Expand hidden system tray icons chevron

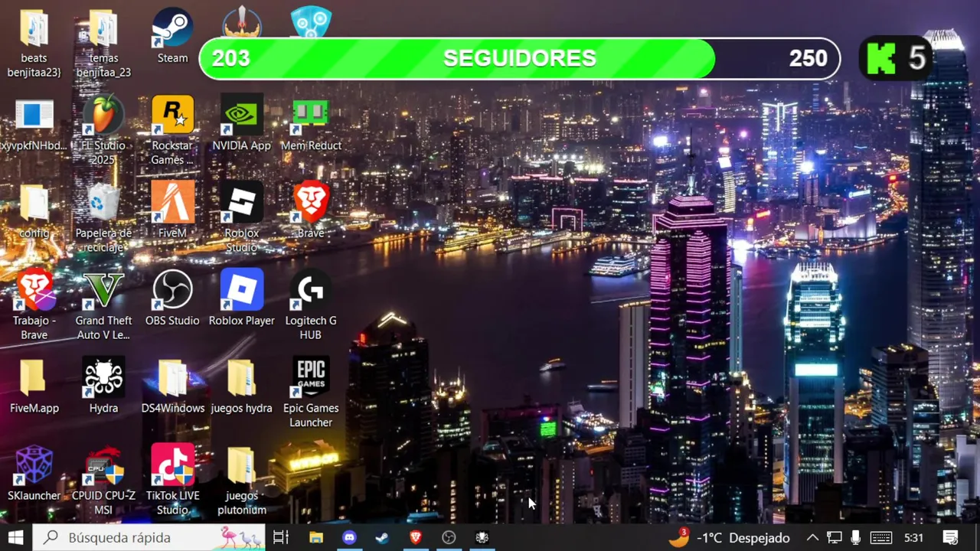pos(812,537)
